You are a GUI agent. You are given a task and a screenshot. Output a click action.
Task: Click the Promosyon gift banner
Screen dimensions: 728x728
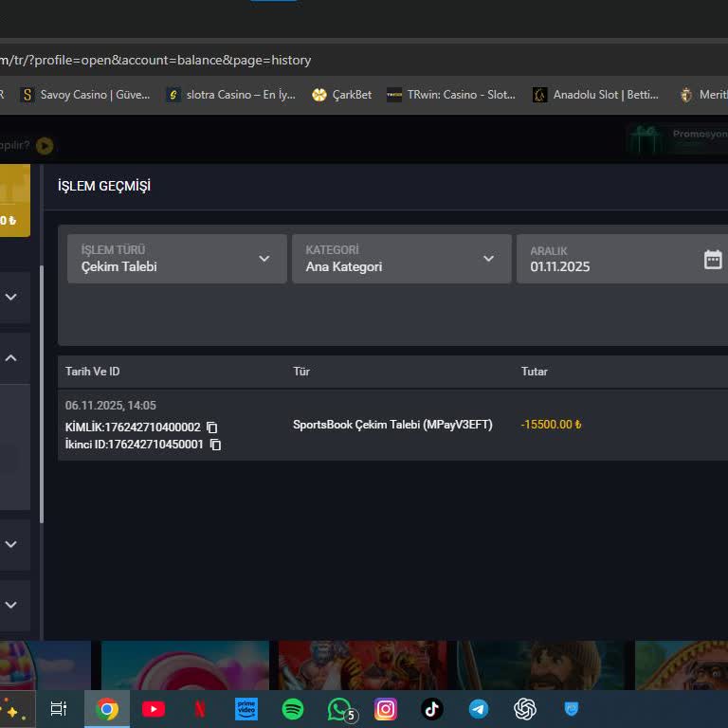[x=677, y=138]
